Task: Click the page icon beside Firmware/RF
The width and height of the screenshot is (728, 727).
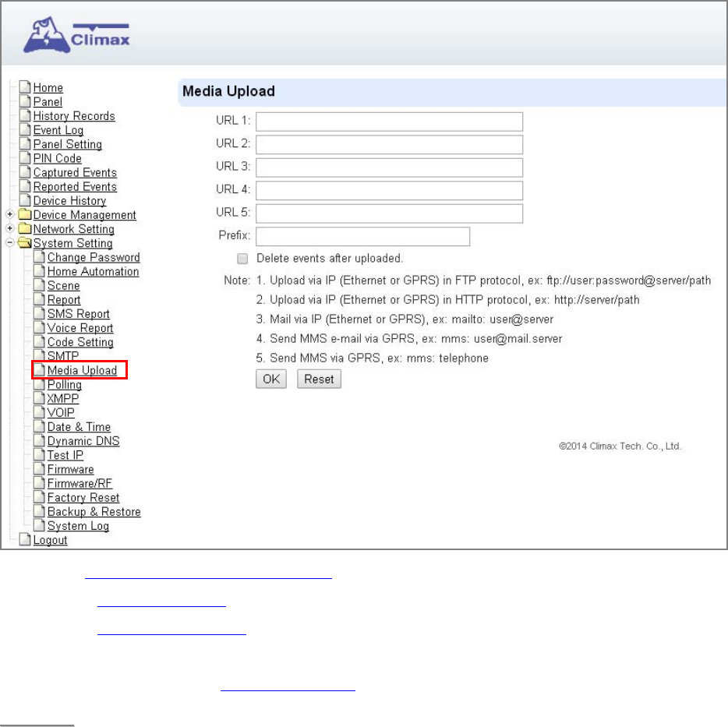Action: (x=40, y=483)
